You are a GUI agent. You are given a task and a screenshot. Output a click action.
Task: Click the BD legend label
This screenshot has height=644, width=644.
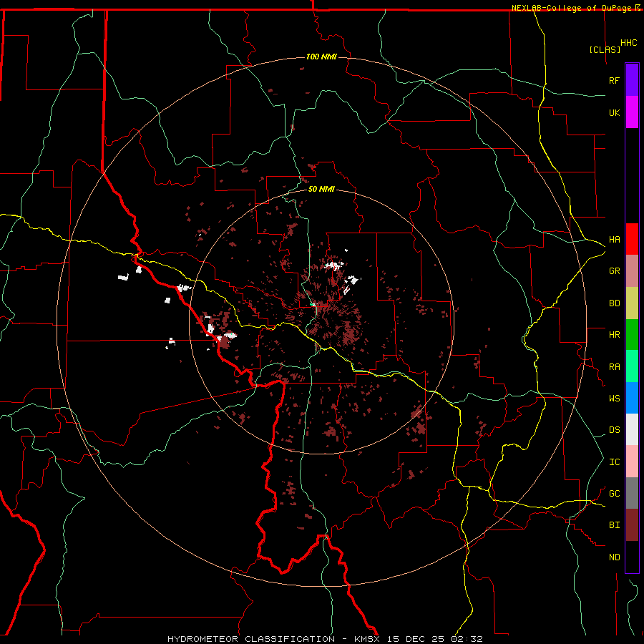pyautogui.click(x=614, y=303)
